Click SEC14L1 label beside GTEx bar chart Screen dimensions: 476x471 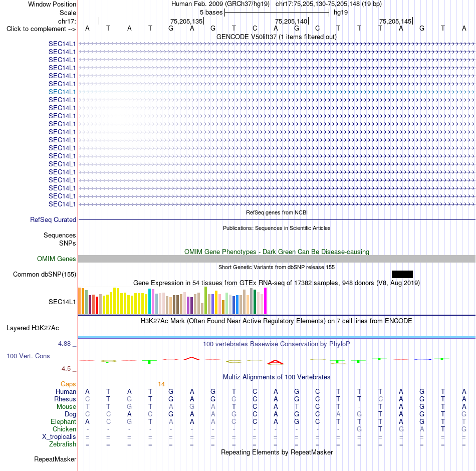(62, 302)
